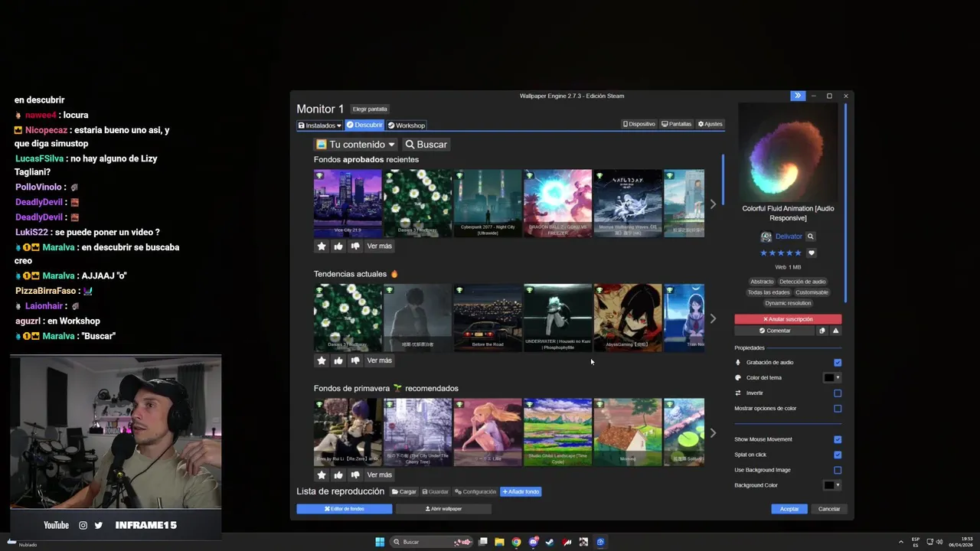Uncheck Splat on click
980x551 pixels.
(x=838, y=455)
